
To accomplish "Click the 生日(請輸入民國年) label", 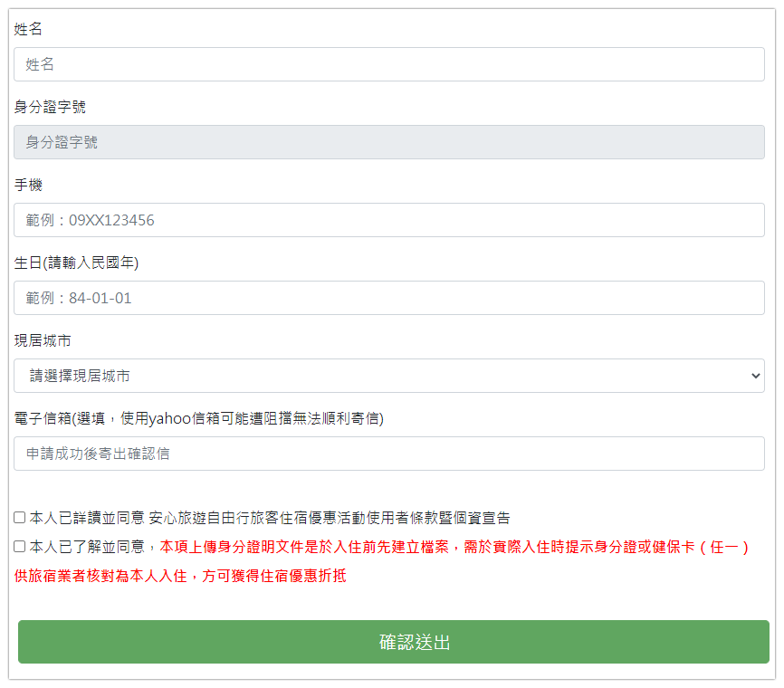I will [x=76, y=263].
